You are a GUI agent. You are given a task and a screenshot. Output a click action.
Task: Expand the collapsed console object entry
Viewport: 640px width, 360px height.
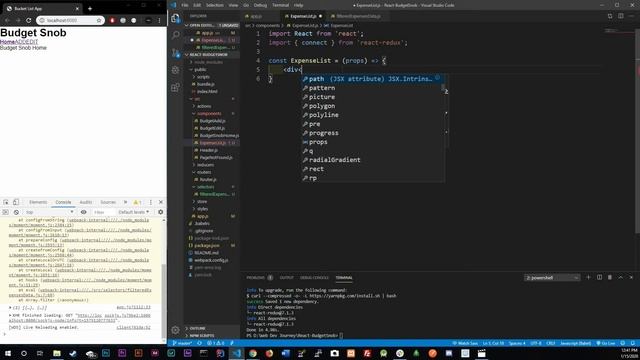click(x=10, y=307)
